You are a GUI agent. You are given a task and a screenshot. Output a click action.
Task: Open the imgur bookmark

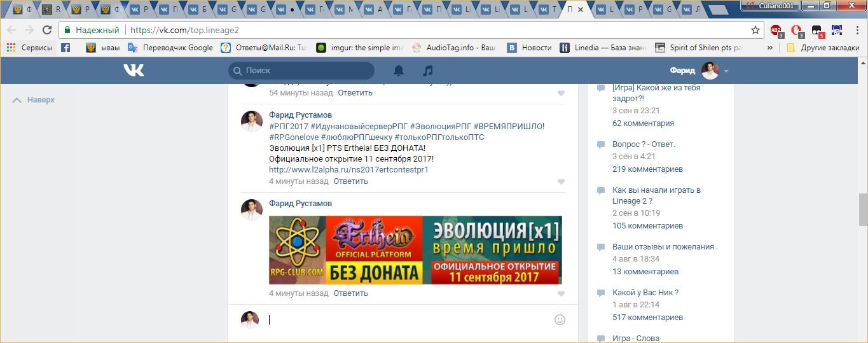tap(360, 48)
